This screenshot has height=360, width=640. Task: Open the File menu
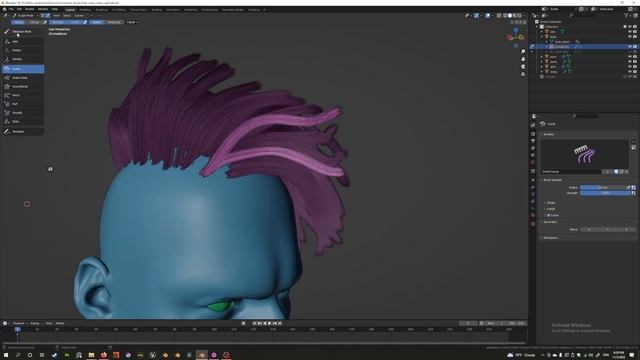pos(11,9)
